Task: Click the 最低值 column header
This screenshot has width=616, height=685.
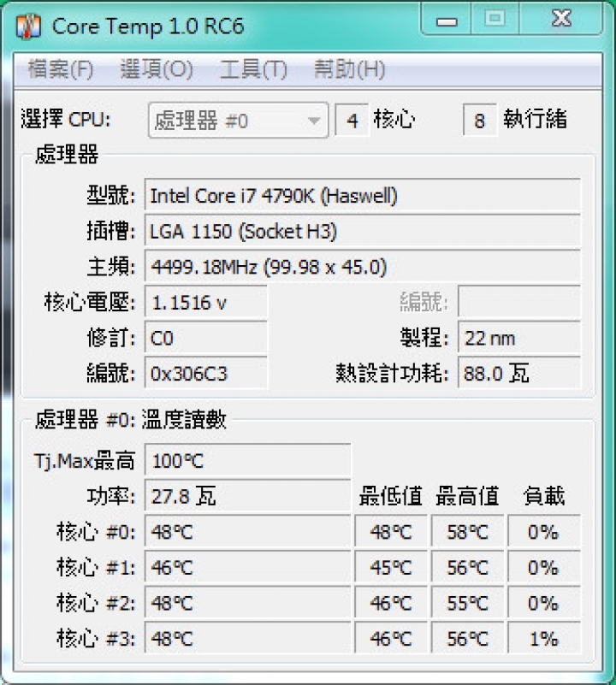Action: [x=390, y=496]
